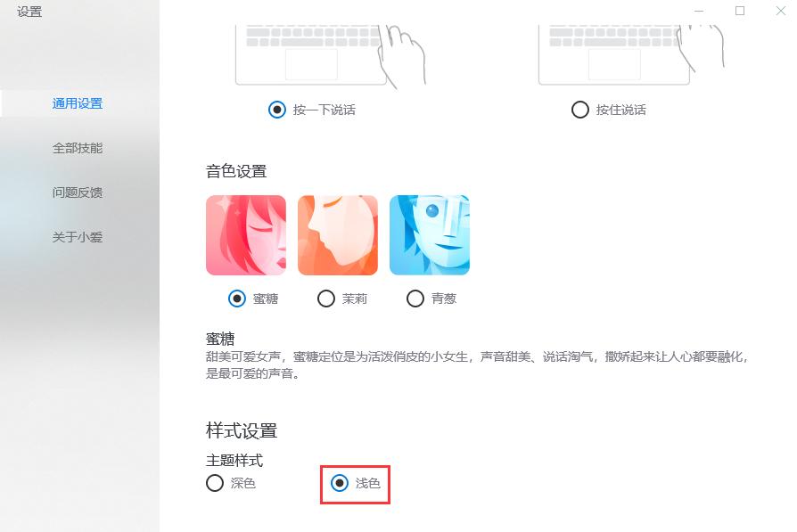Switch theme to 深色 dark mode

pyautogui.click(x=214, y=484)
